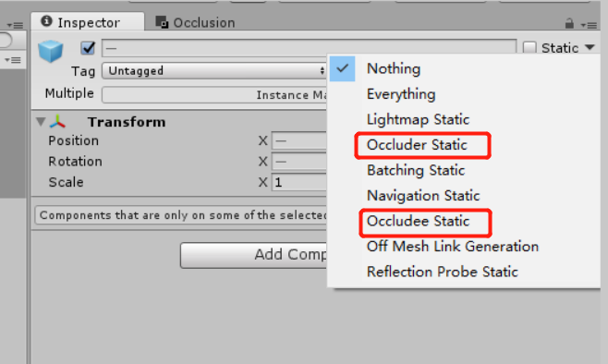
Task: Click the Add Component button
Action: 254,255
